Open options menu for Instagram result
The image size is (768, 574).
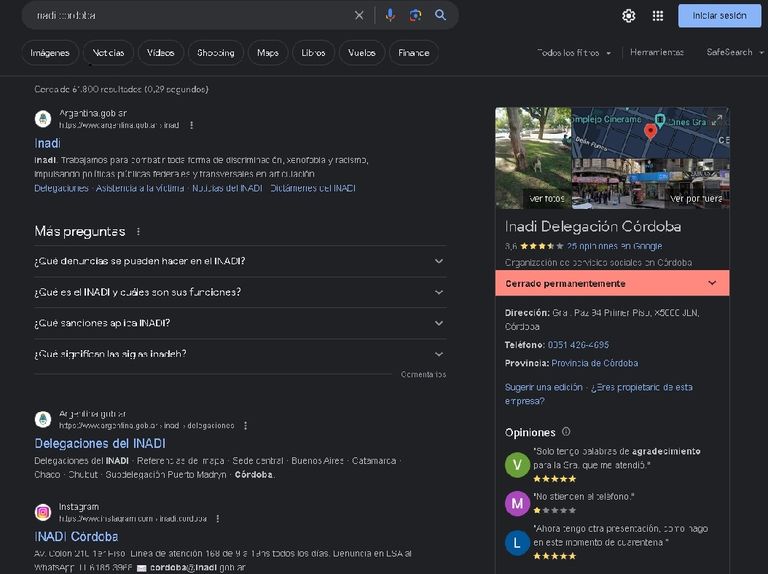coord(217,518)
